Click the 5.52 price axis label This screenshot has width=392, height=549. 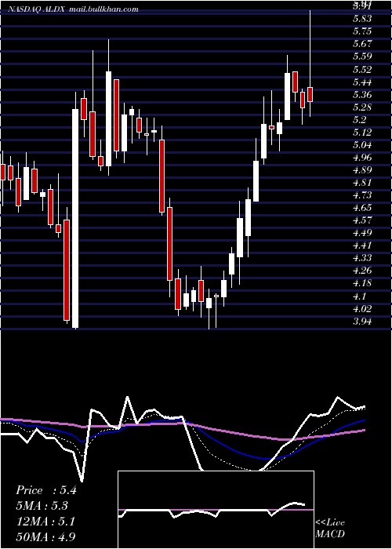point(362,70)
